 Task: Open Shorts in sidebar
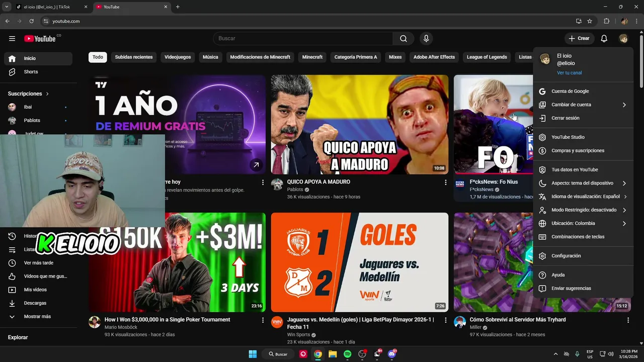[x=38, y=72]
